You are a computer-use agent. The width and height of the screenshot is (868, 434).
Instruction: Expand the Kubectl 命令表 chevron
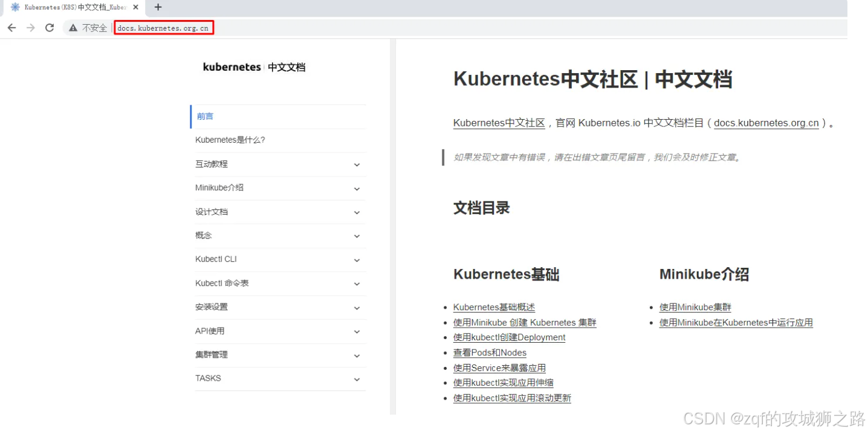click(357, 284)
